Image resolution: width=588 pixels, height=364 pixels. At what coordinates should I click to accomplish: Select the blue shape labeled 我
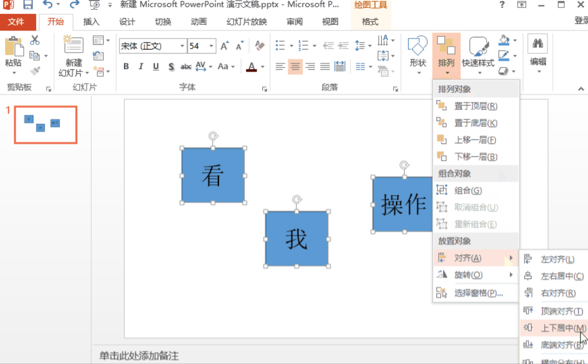point(297,239)
